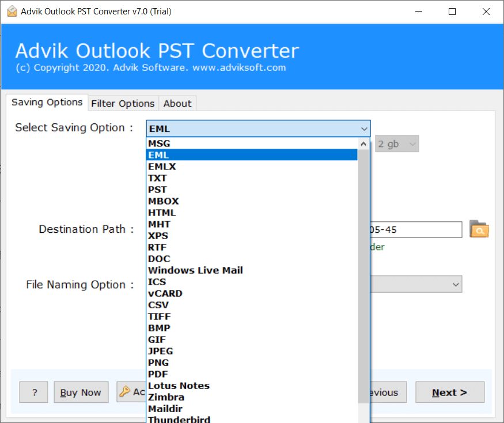This screenshot has width=504, height=423.
Task: Choose DOC as the output format
Action: (252, 259)
